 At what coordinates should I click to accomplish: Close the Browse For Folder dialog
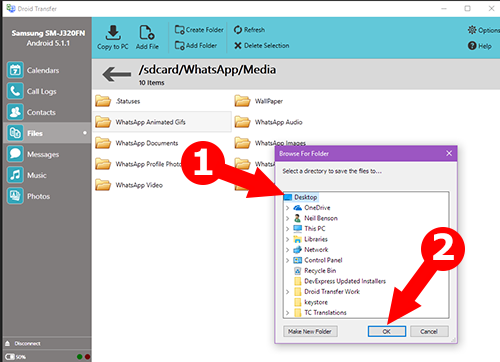(449, 153)
